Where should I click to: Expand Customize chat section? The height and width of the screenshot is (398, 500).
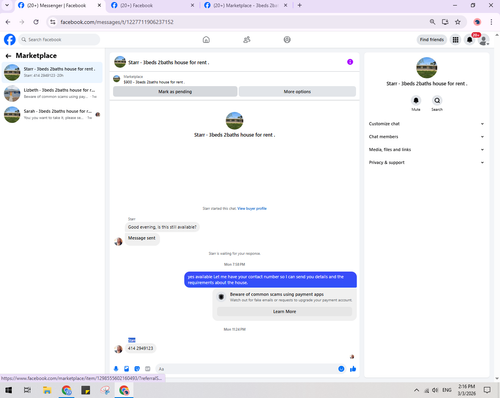coord(426,124)
